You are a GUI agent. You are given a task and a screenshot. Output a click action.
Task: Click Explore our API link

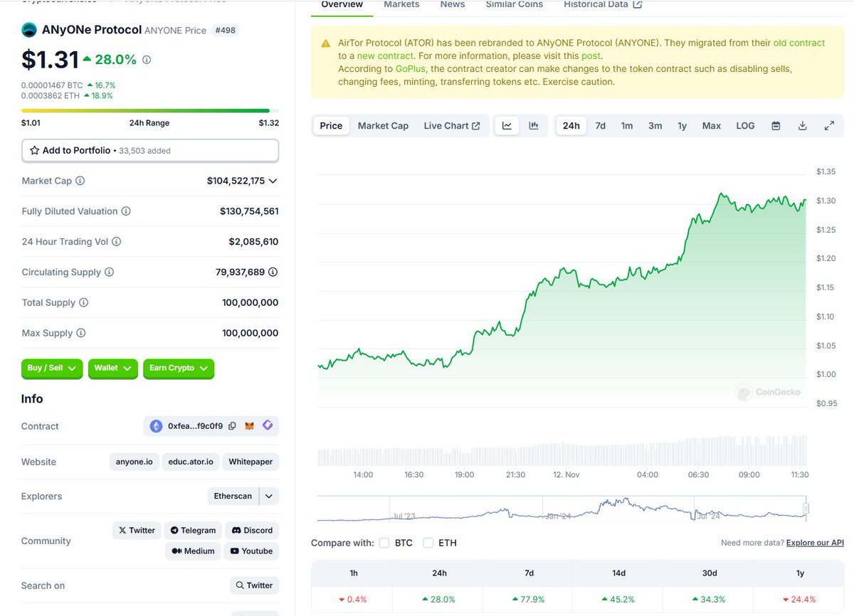pos(815,543)
